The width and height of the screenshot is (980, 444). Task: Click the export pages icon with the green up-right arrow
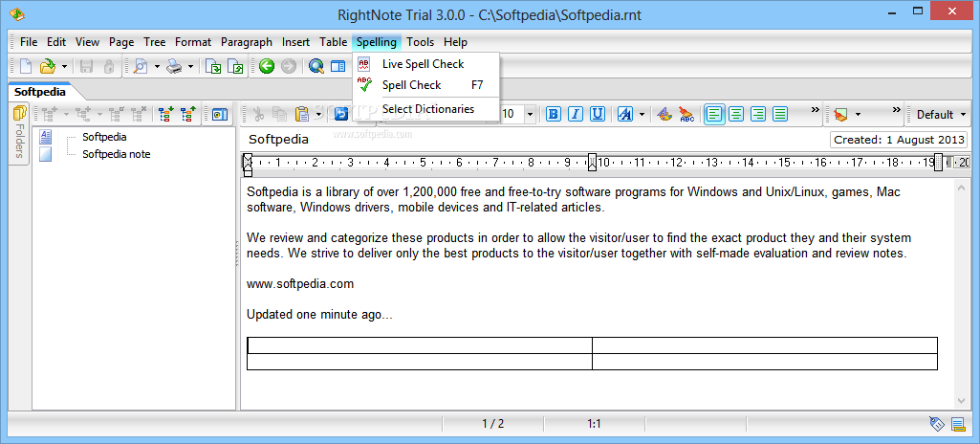pos(235,66)
